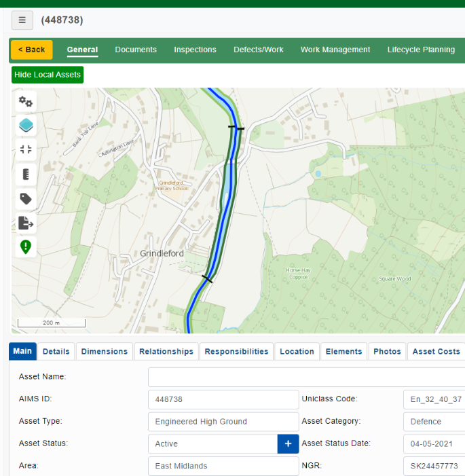This screenshot has width=465, height=476.
Task: Open the Documents tab
Action: point(136,50)
